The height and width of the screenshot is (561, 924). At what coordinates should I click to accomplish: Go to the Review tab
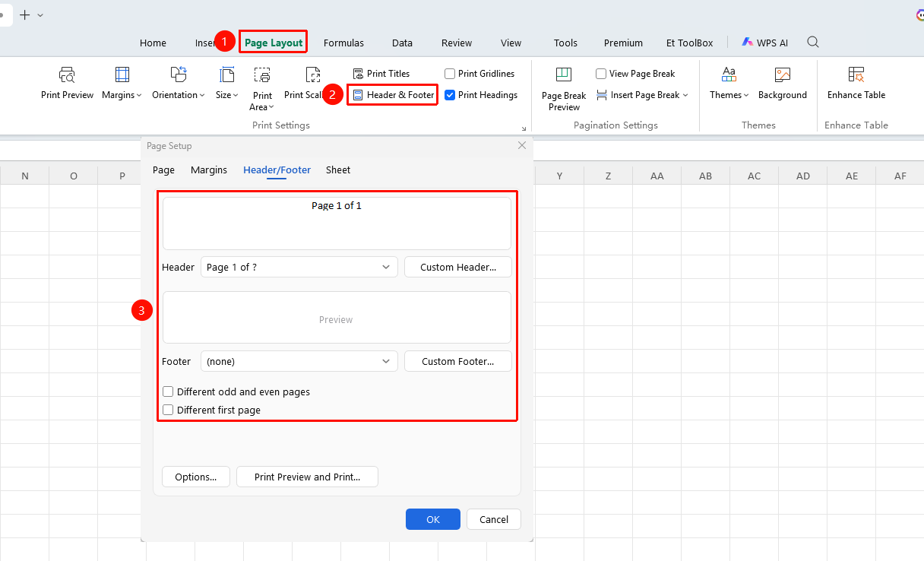457,43
